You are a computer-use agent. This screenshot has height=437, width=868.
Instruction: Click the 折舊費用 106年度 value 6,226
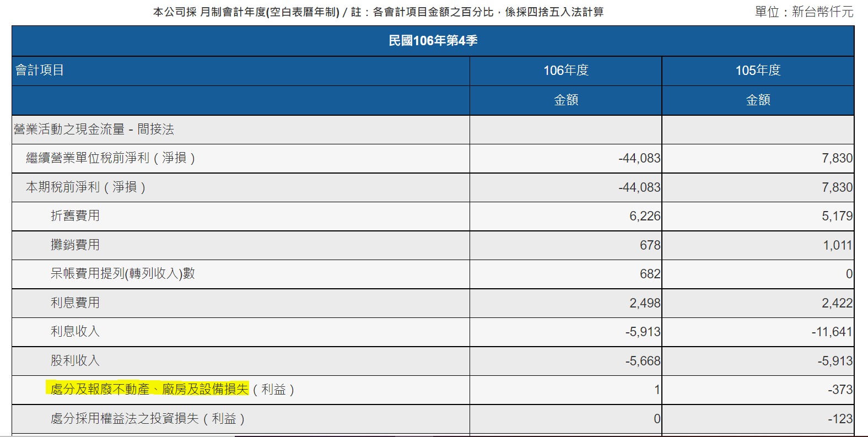[x=645, y=216]
